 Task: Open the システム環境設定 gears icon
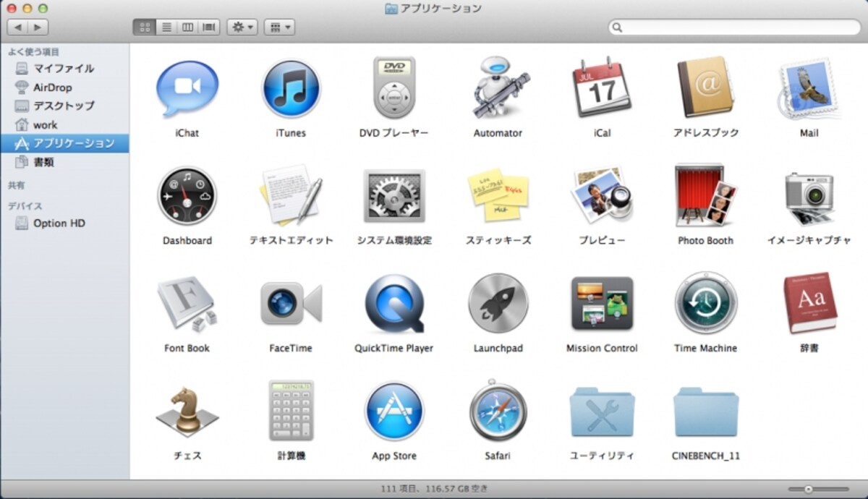point(394,196)
